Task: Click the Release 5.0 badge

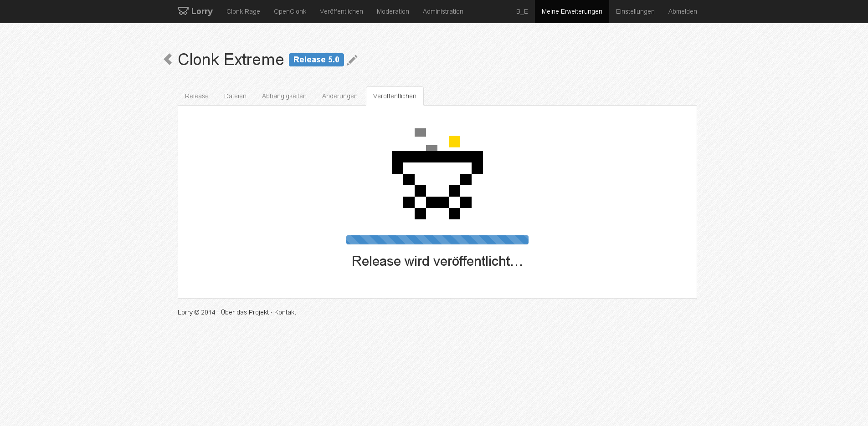Action: coord(316,60)
